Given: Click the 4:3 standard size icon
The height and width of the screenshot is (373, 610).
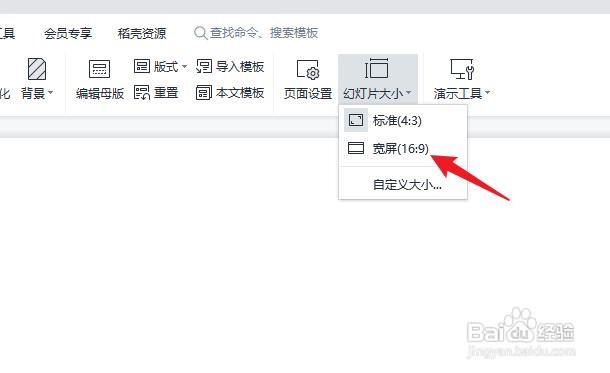Looking at the screenshot, I should 356,120.
